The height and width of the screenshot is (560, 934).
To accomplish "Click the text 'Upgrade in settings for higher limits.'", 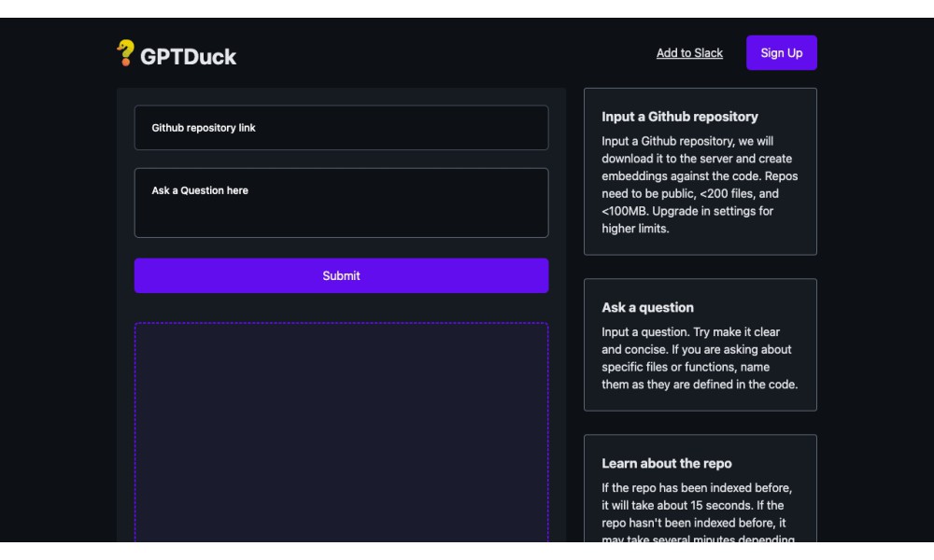I will 687,219.
